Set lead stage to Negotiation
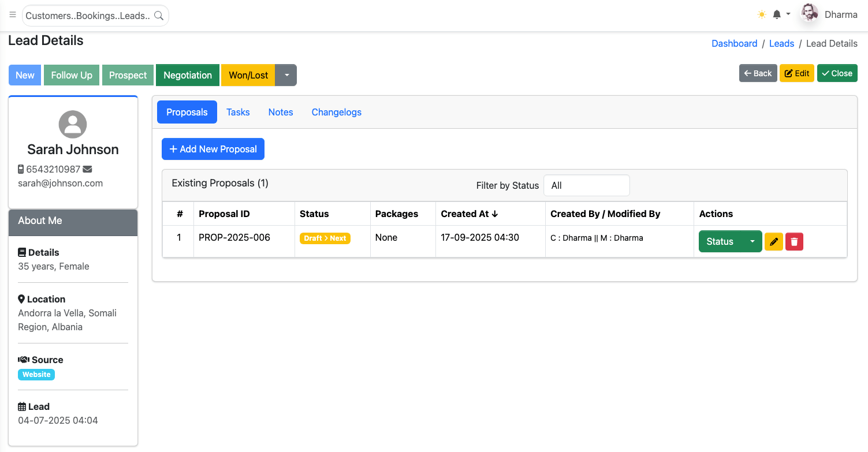Viewport: 868px width, 452px height. pyautogui.click(x=187, y=75)
